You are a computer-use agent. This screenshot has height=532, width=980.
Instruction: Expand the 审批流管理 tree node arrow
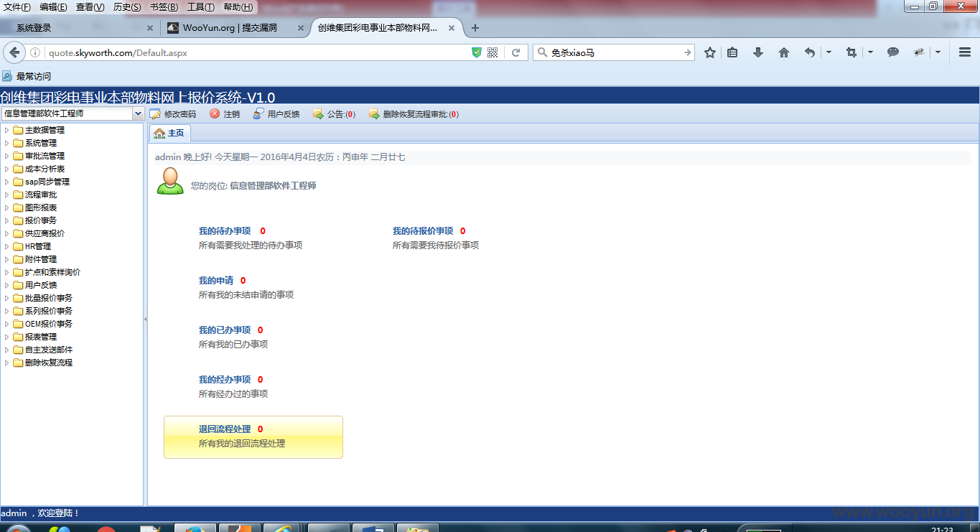[6, 156]
